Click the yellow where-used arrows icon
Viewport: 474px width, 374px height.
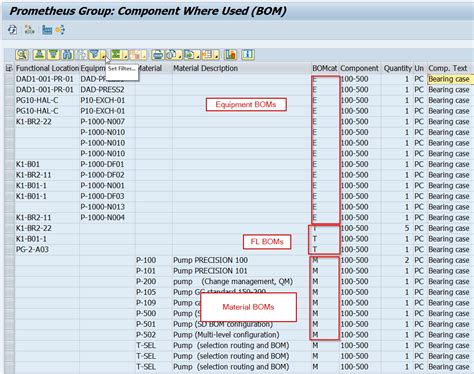click(60, 30)
